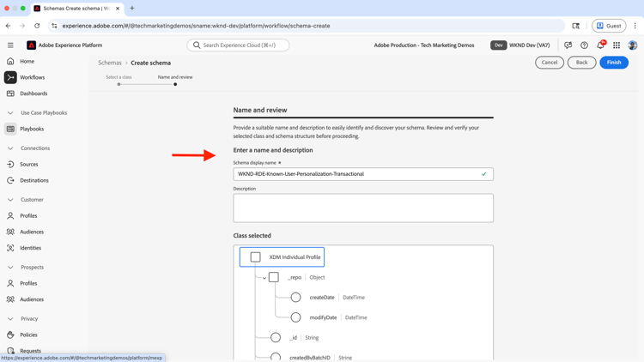Focus the Search Experience Cloud box
Image resolution: width=644 pixels, height=362 pixels.
[238, 45]
